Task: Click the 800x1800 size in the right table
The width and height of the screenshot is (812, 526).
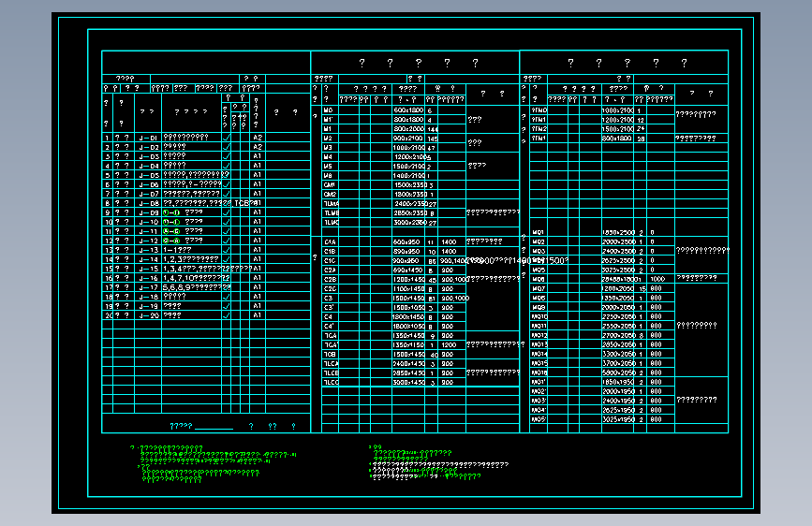Action: click(x=617, y=139)
